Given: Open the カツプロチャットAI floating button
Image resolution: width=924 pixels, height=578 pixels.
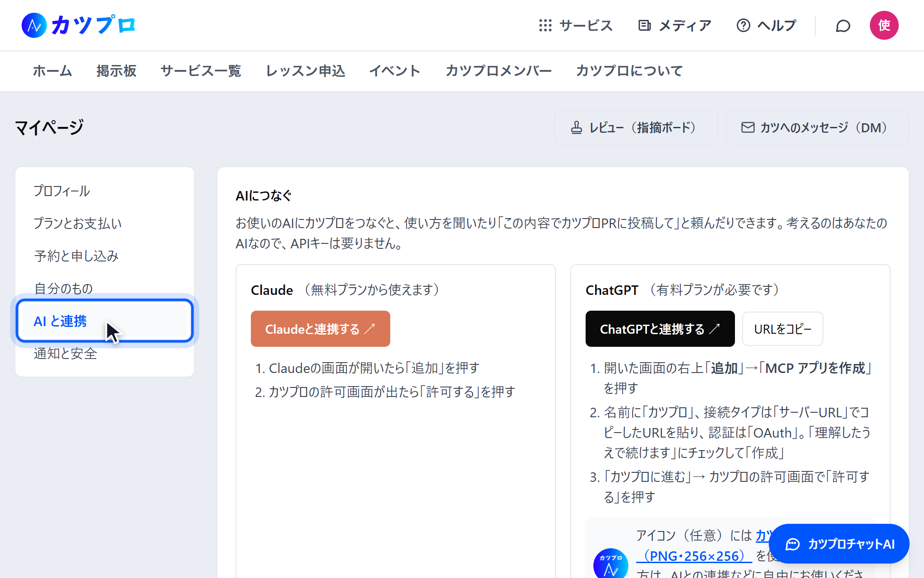Looking at the screenshot, I should point(839,544).
